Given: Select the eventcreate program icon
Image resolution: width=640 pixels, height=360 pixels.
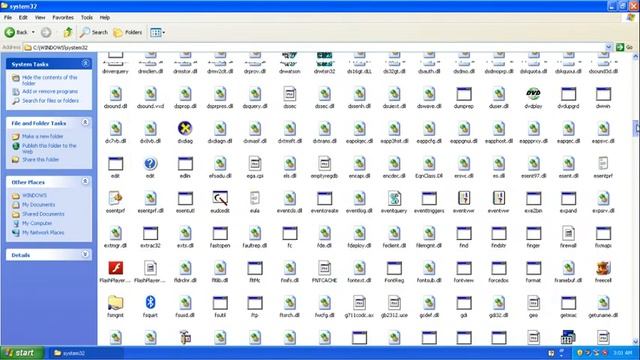Looking at the screenshot, I should (324, 199).
